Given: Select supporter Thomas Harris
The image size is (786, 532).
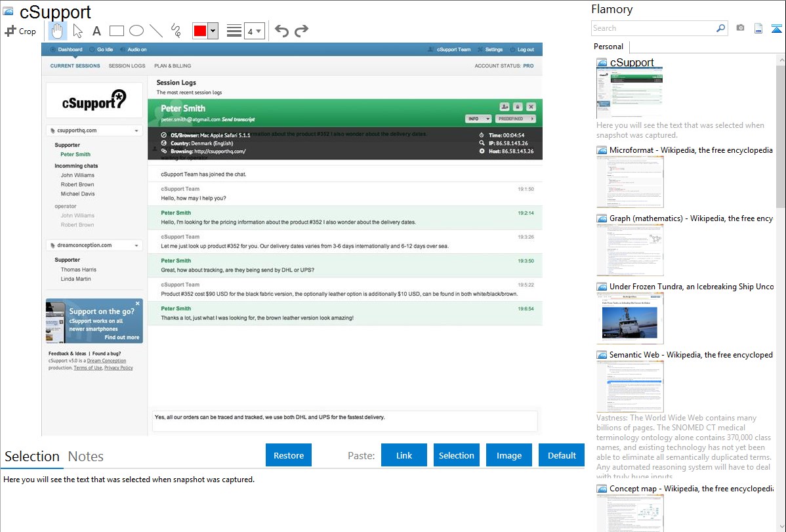Looking at the screenshot, I should [79, 270].
